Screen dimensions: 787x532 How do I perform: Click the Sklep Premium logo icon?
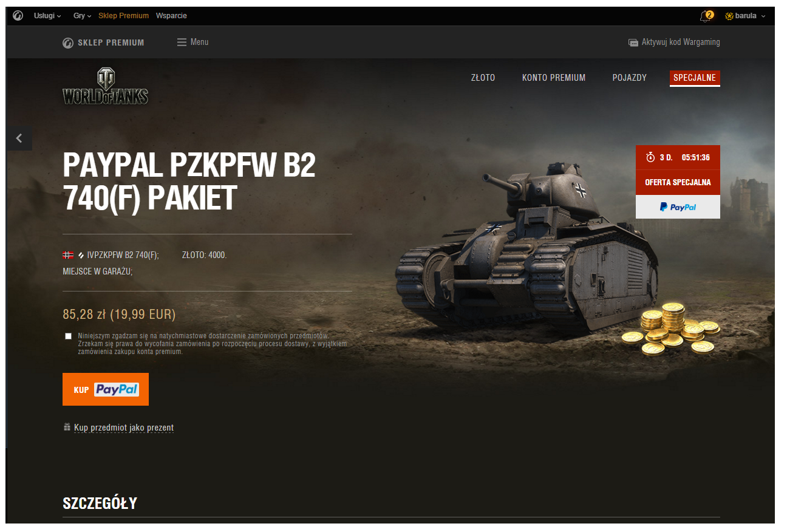[68, 43]
